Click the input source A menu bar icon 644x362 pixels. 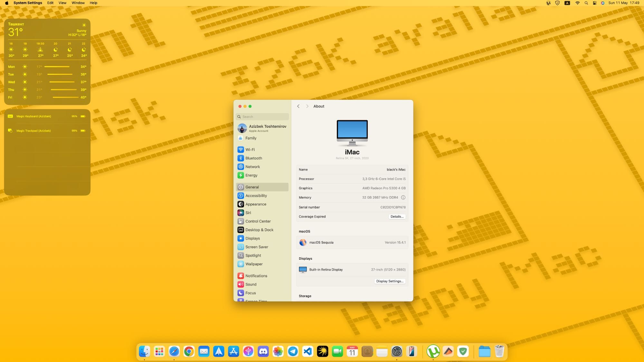pos(567,3)
